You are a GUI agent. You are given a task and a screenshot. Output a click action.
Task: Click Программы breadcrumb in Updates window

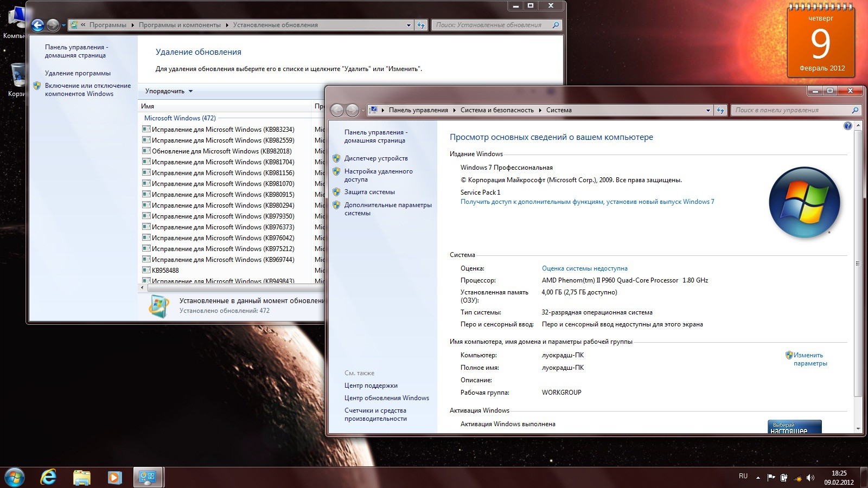(107, 25)
